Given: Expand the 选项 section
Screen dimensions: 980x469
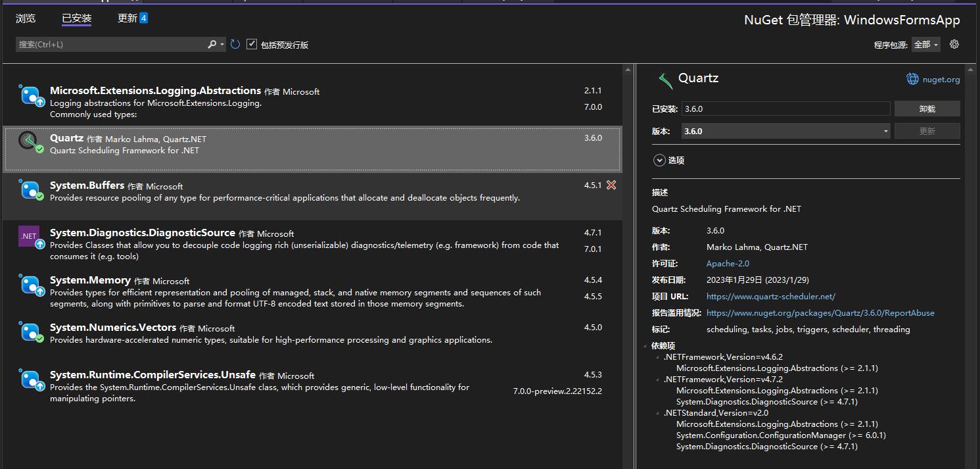Looking at the screenshot, I should [x=659, y=160].
